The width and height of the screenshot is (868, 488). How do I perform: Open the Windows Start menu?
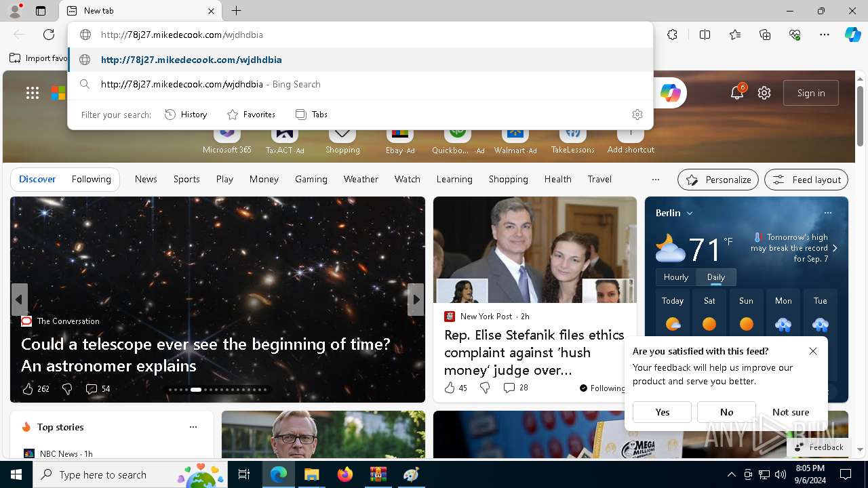click(16, 474)
